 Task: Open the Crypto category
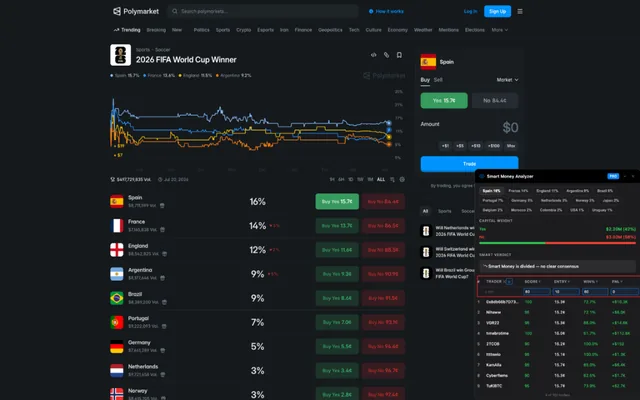point(244,30)
